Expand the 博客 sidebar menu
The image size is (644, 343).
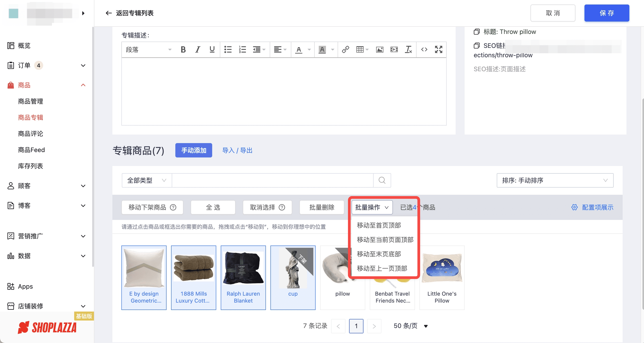pos(83,206)
